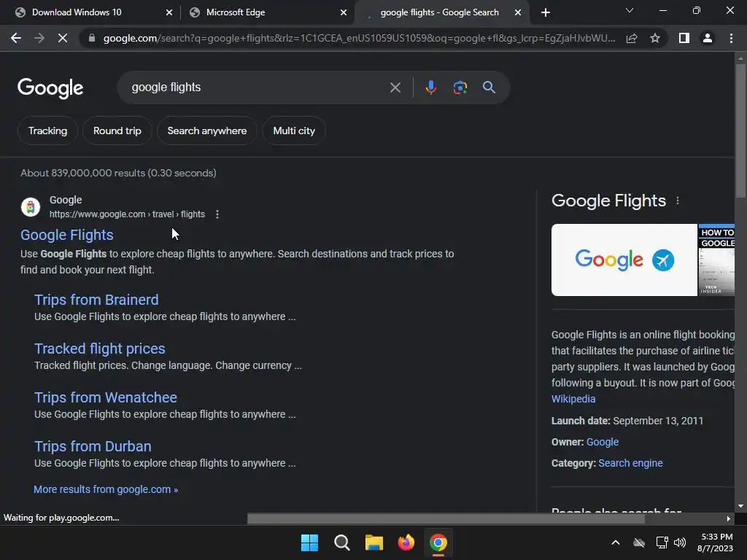
Task: Open More results from google.com
Action: [x=106, y=489]
